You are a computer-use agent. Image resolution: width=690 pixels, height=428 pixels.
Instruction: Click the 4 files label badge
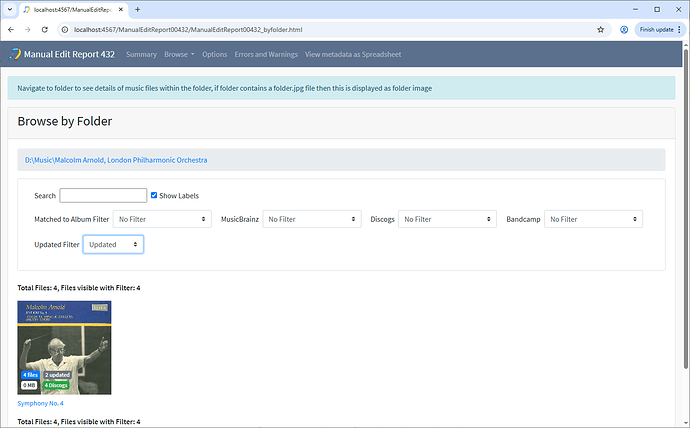coord(30,375)
